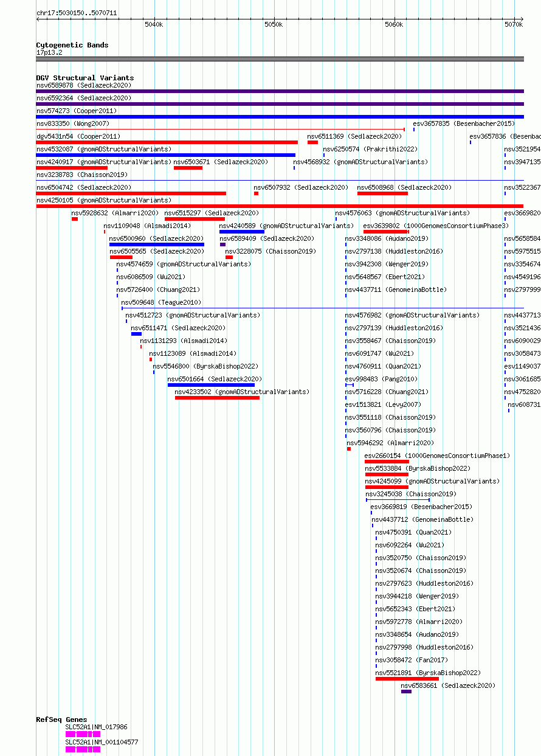This screenshot has width=541, height=756.
Task: Click nsv1131293 (Alsmadi2014) label
Action: (184, 341)
